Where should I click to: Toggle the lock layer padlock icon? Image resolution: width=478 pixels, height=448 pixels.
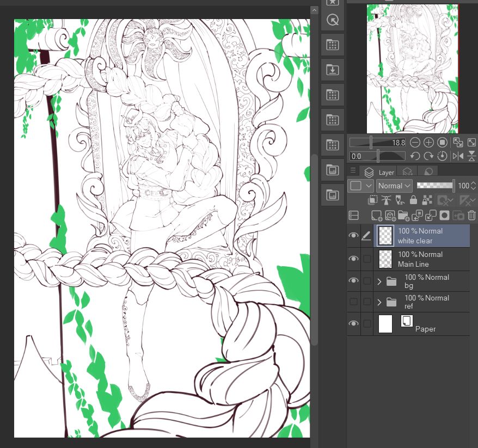413,200
